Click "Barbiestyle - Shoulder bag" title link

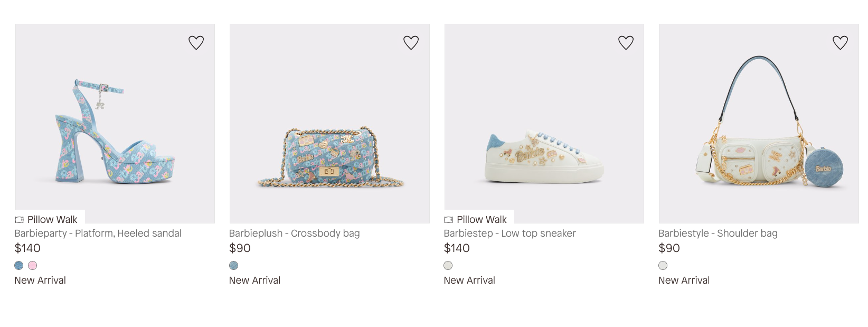click(718, 233)
